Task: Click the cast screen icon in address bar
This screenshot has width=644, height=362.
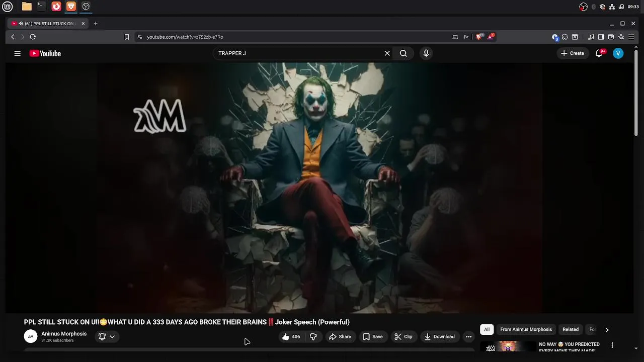Action: click(x=455, y=37)
